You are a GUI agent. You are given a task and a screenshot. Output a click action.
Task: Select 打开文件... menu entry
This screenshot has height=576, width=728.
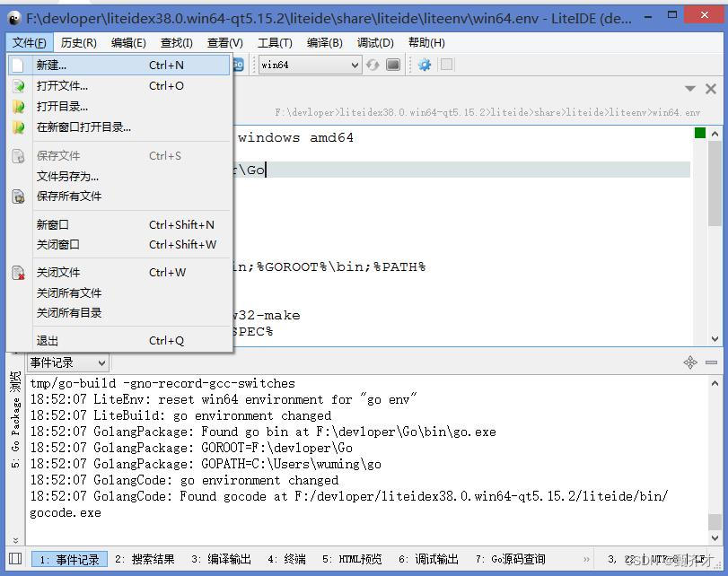(118, 86)
